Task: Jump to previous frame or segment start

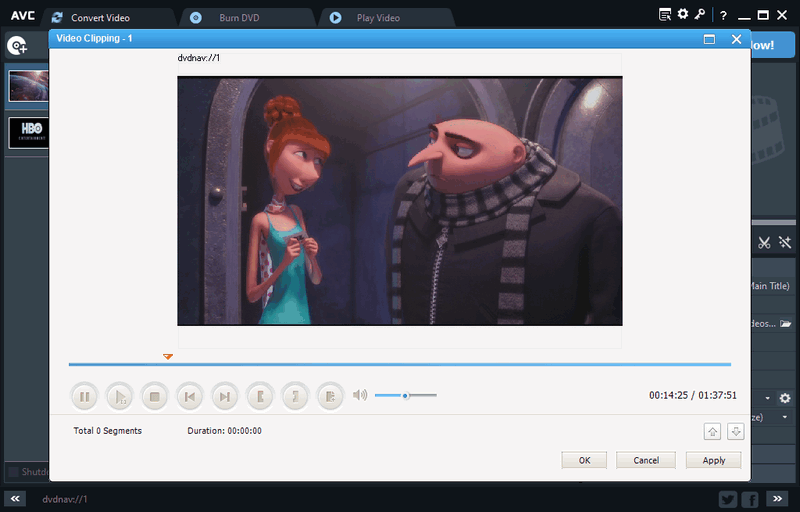Action: coord(190,396)
